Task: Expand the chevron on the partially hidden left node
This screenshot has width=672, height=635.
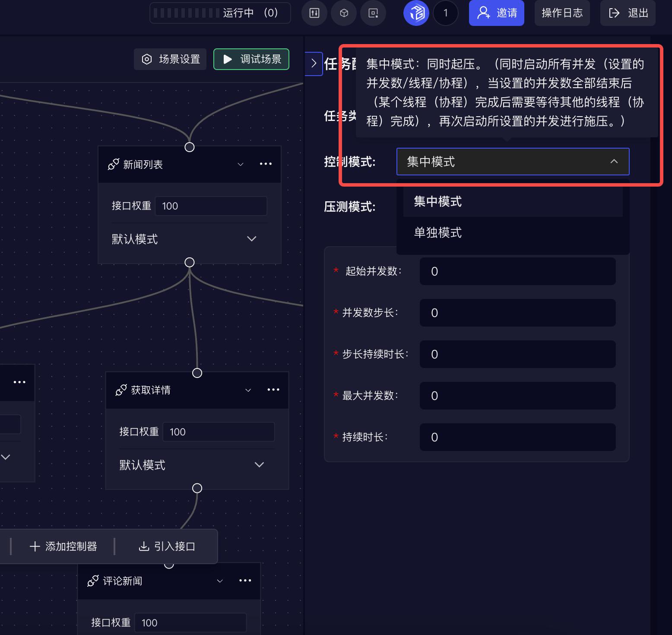Action: pyautogui.click(x=6, y=457)
